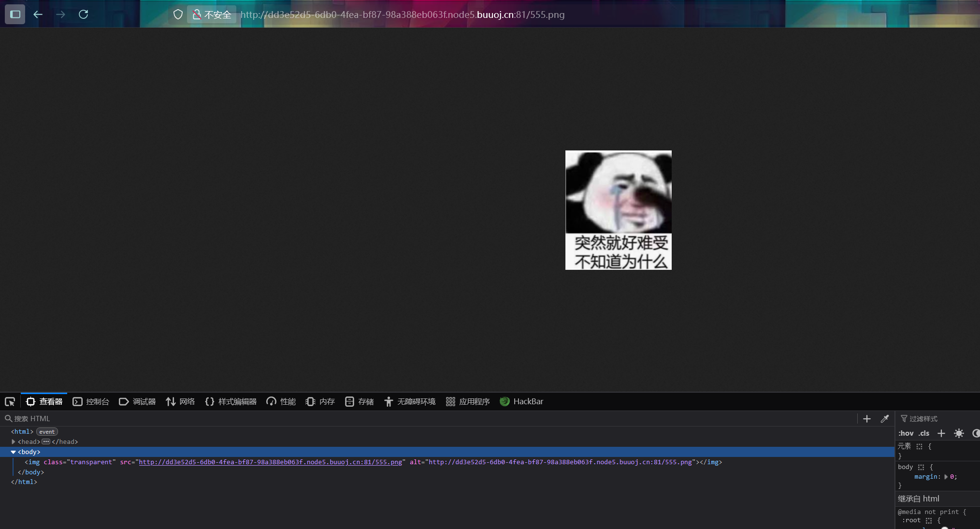This screenshot has width=980, height=529.
Task: Select the <body> row in markup
Action: pos(447,452)
